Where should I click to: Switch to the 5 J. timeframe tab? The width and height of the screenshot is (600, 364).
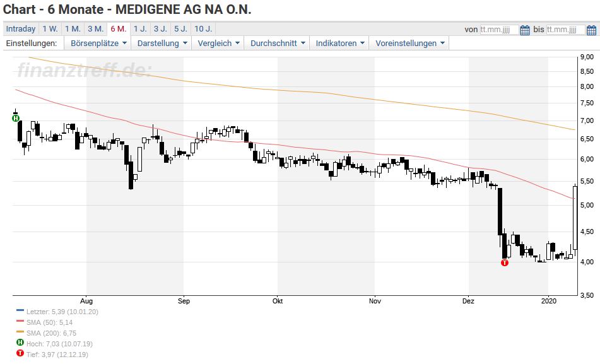(181, 29)
